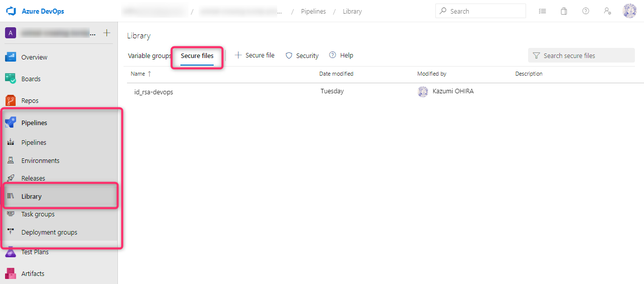
Task: Click the Releases rocket icon
Action: [11, 178]
